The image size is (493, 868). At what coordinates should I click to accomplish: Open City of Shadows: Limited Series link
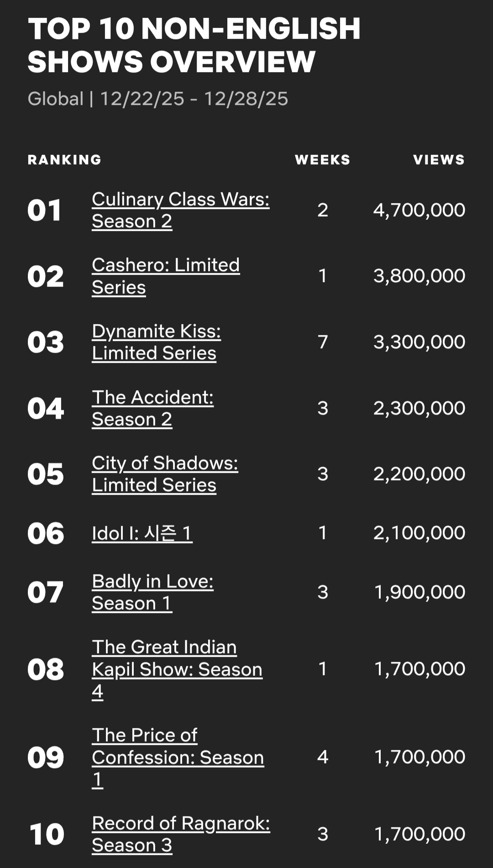[165, 474]
